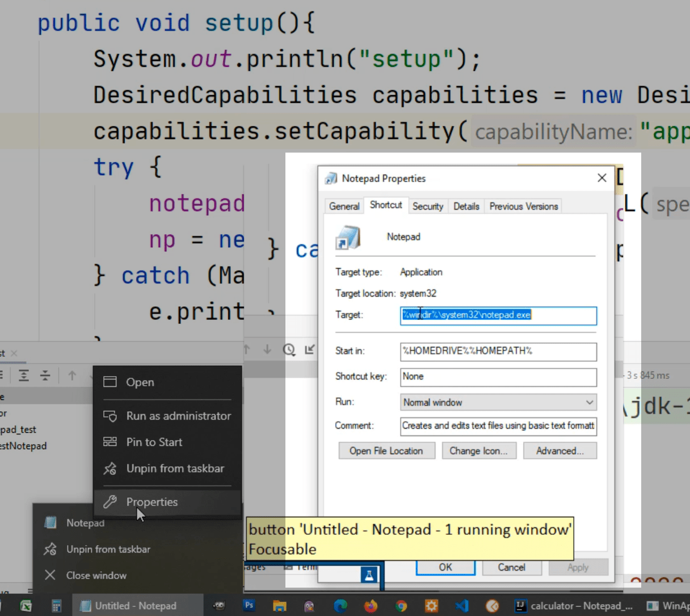The height and width of the screenshot is (616, 690).
Task: Open Photoshop from the taskbar
Action: click(249, 605)
